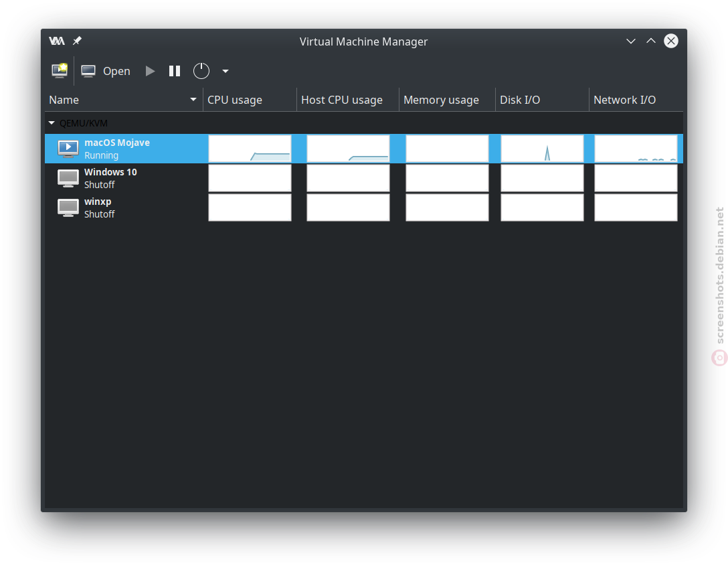
Task: Select the Windows 10 virtual machine
Action: pos(364,178)
